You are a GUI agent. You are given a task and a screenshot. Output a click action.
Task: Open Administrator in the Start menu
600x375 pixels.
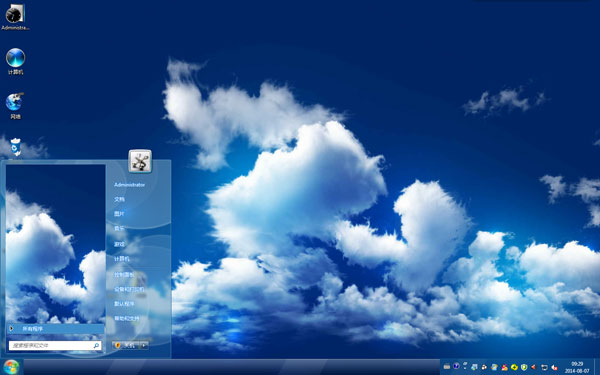pyautogui.click(x=129, y=185)
